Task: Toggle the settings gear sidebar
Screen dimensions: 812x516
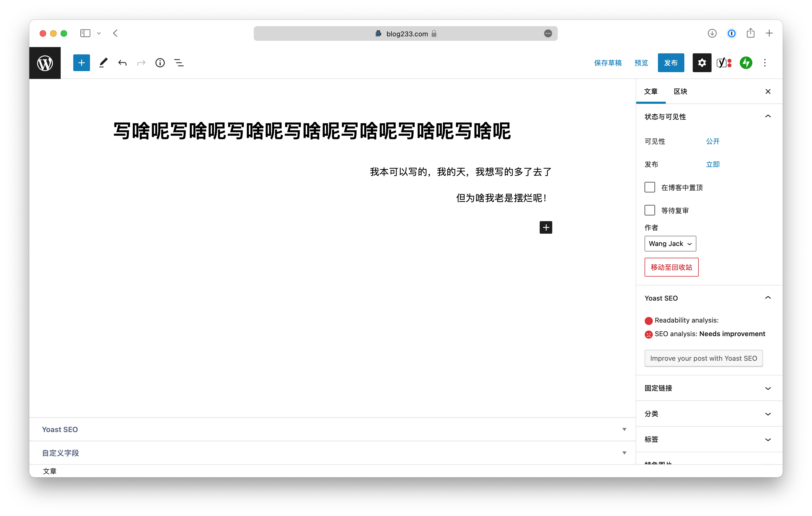Action: pyautogui.click(x=702, y=63)
